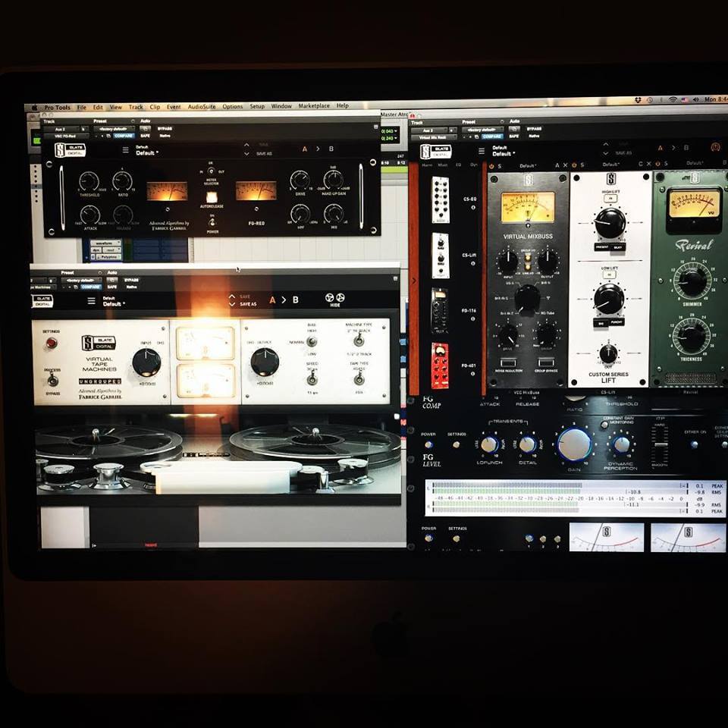Flip the Tape Type switch on Tape Machines
Viewport: 728px width, 728px height.
click(359, 379)
